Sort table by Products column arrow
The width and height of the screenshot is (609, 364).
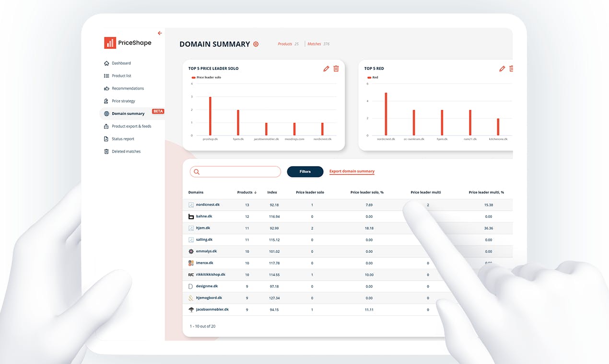click(x=255, y=193)
